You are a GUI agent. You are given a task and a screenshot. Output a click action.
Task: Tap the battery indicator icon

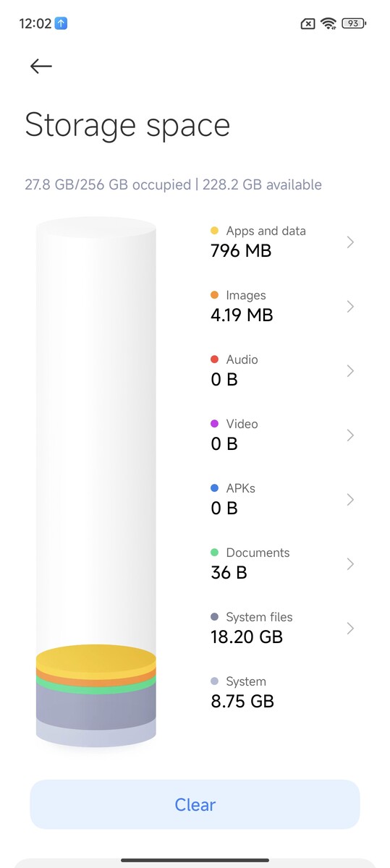(x=354, y=23)
